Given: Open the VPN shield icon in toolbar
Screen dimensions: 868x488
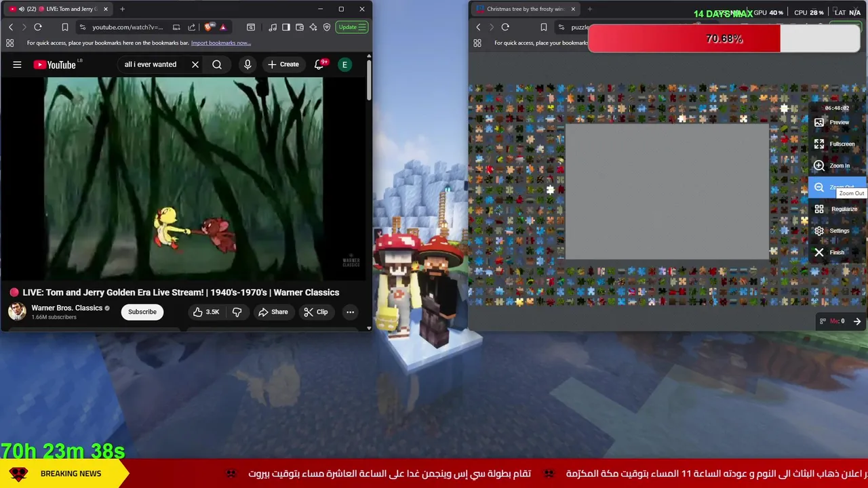Looking at the screenshot, I should pos(327,27).
